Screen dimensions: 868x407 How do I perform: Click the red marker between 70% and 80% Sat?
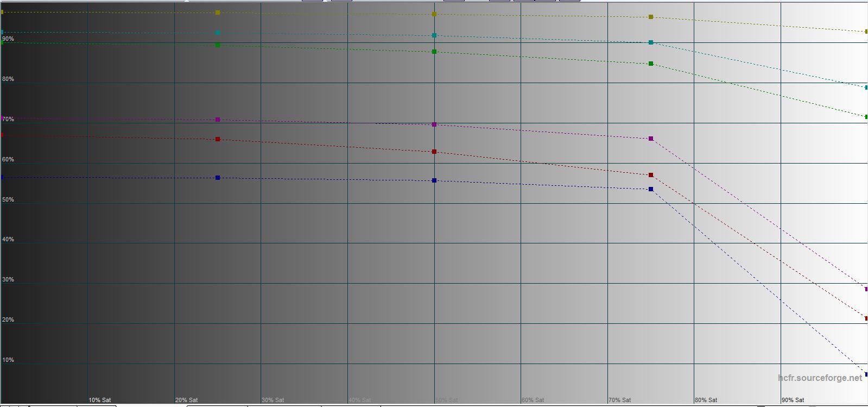(651, 175)
